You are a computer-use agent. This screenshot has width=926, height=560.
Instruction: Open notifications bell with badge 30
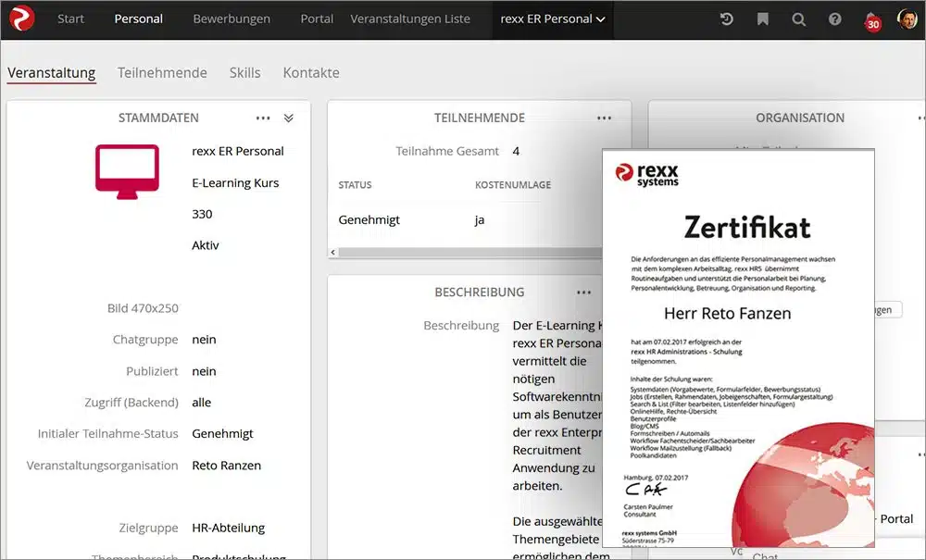pyautogui.click(x=871, y=20)
